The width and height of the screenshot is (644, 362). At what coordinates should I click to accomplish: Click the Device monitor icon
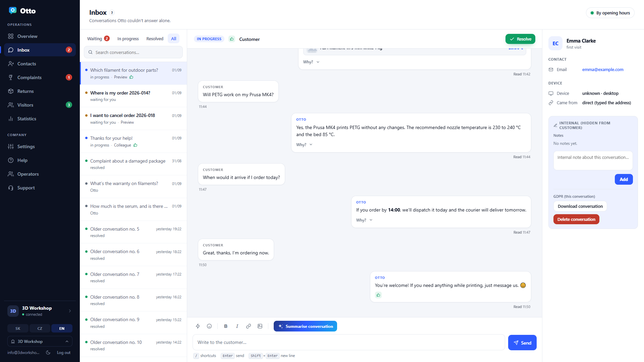pyautogui.click(x=551, y=93)
